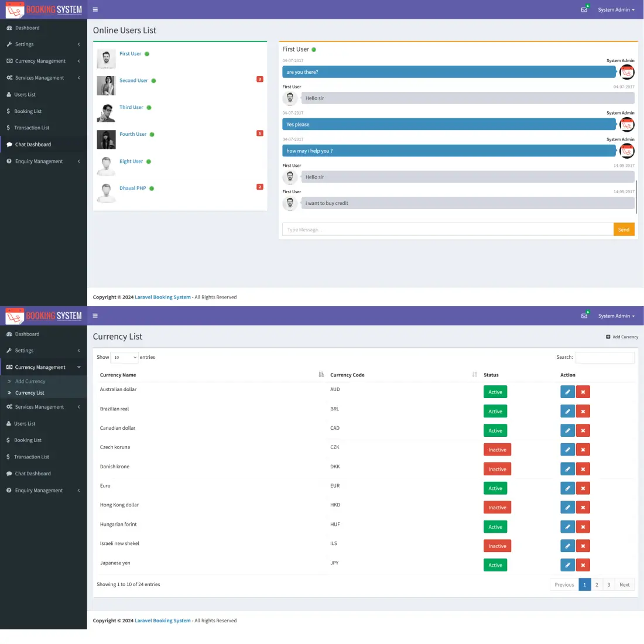Click unread badge beside Fourth User

click(259, 133)
